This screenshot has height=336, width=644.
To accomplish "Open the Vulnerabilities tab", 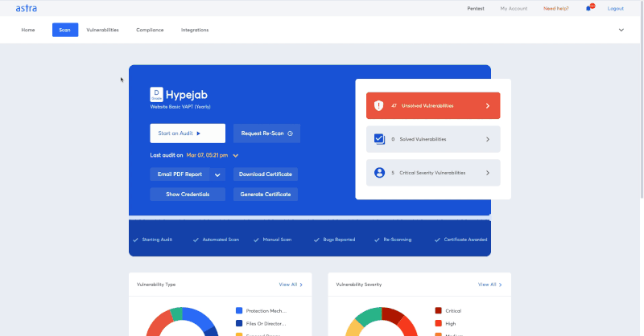I will 103,30.
